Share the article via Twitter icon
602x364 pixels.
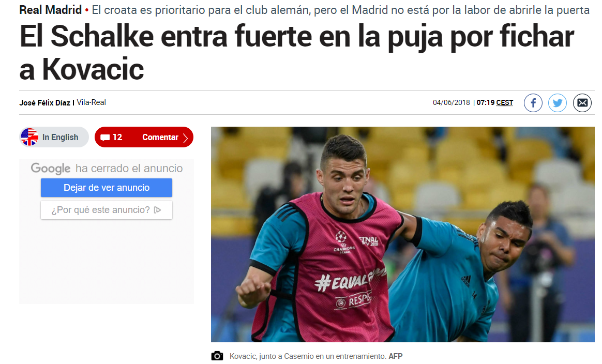click(x=558, y=103)
